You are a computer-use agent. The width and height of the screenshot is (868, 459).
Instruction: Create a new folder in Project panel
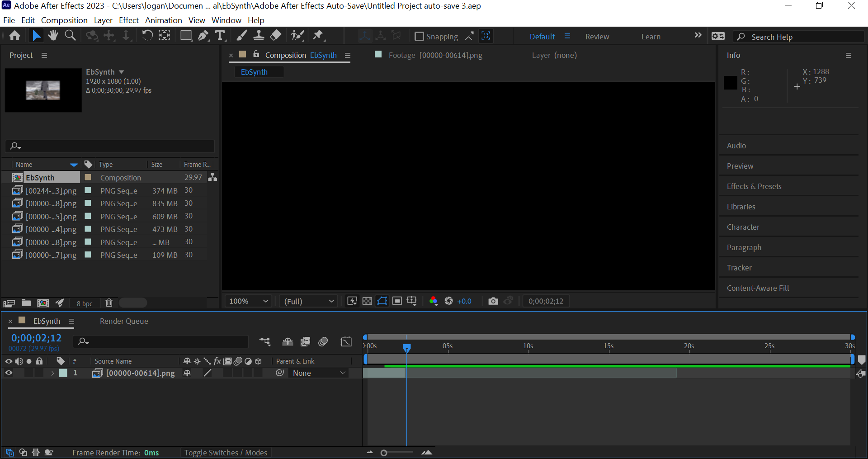26,303
